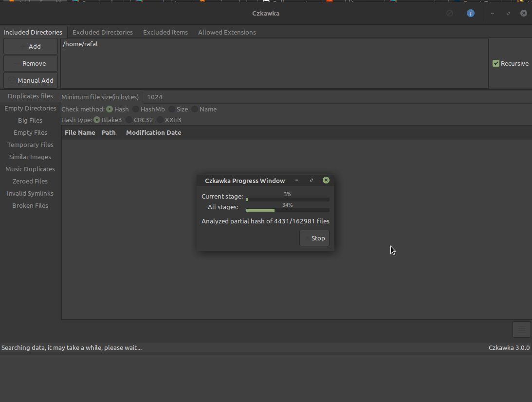Close the main Czkawka window
The image size is (532, 402).
524,13
